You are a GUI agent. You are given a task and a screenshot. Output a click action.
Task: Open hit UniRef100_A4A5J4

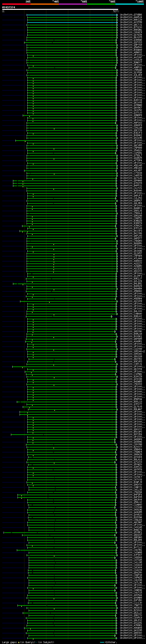pyautogui.click(x=131, y=17)
